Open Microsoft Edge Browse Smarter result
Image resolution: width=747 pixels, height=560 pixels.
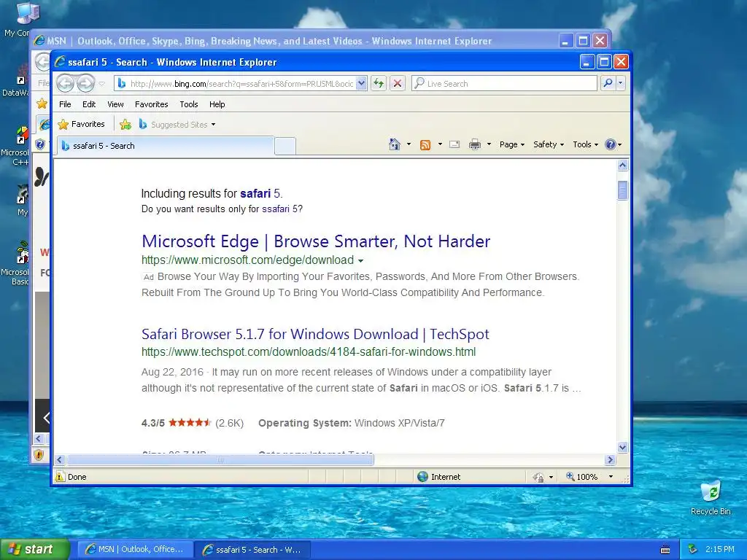click(316, 241)
